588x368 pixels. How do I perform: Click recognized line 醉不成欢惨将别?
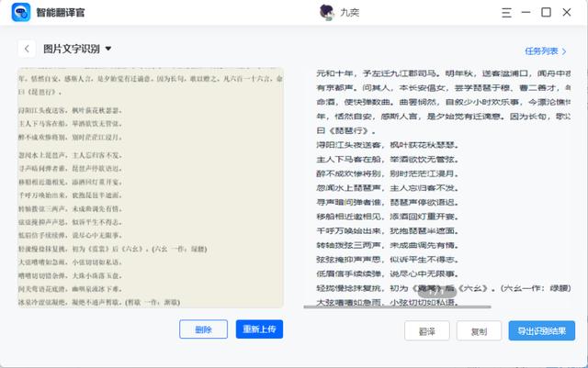pyautogui.click(x=388, y=173)
